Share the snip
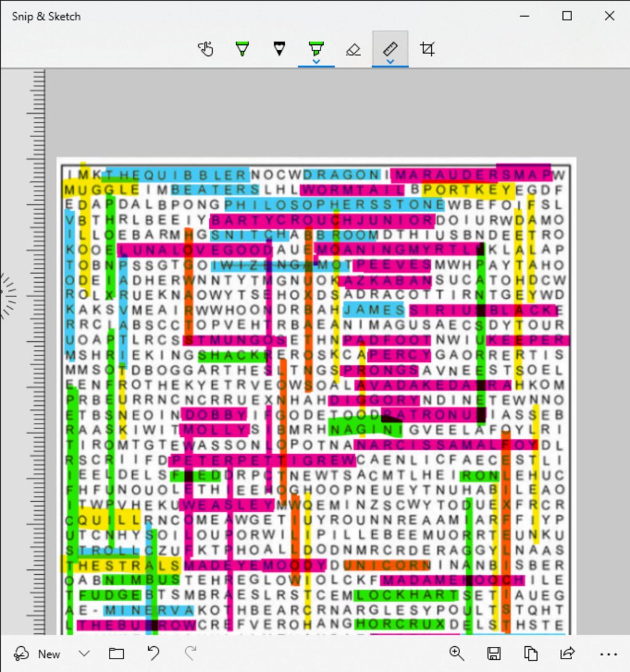The width and height of the screenshot is (630, 672). click(567, 653)
